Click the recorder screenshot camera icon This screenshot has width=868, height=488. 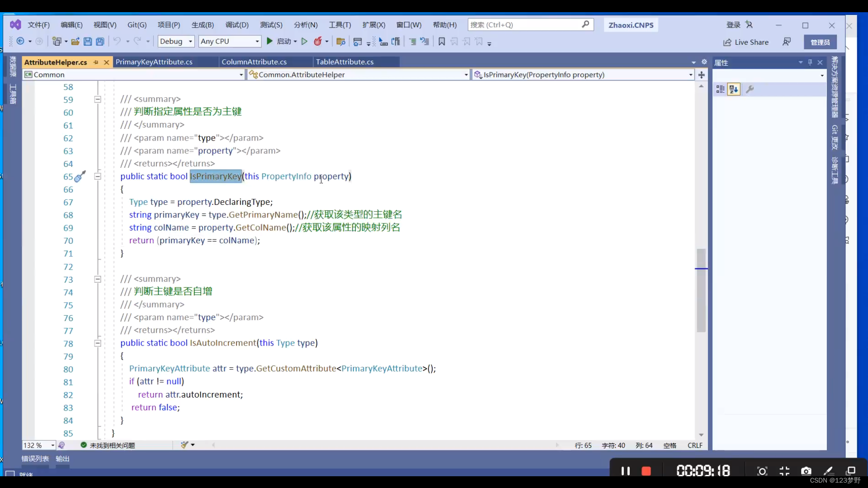point(806,471)
